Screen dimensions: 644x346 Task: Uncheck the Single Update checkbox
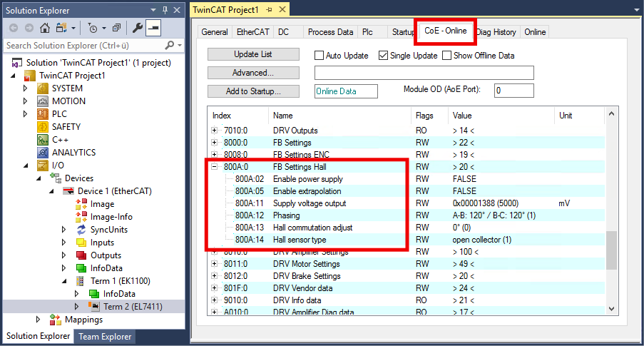coord(383,56)
